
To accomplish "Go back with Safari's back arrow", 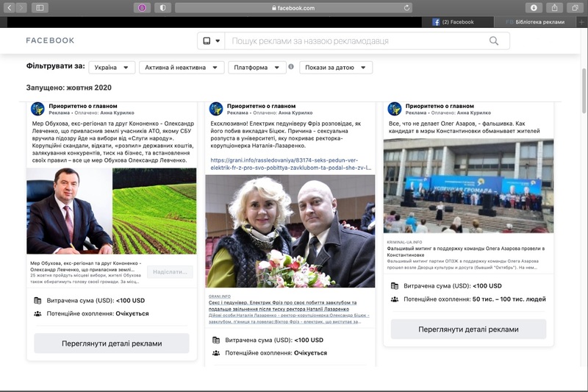I will (x=10, y=7).
